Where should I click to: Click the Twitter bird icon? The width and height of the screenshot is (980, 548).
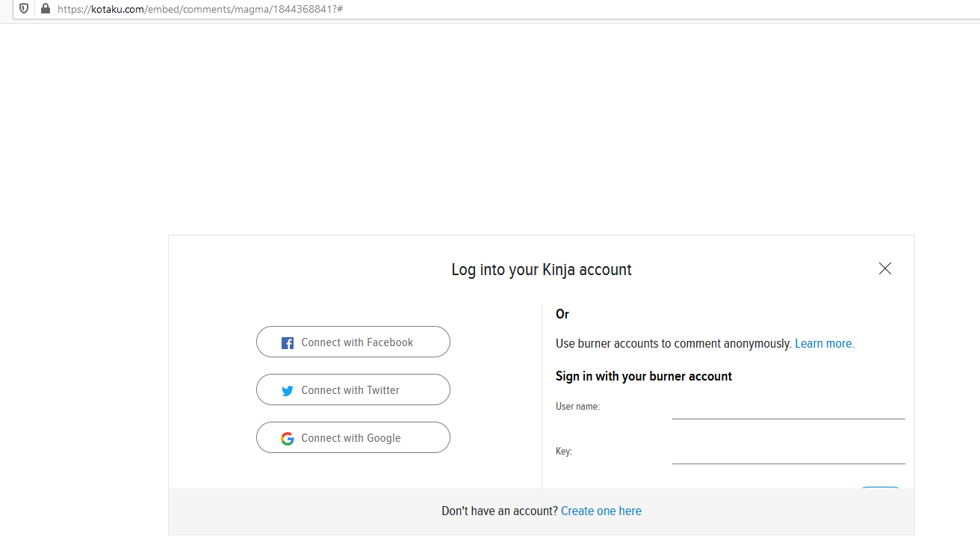[x=287, y=390]
